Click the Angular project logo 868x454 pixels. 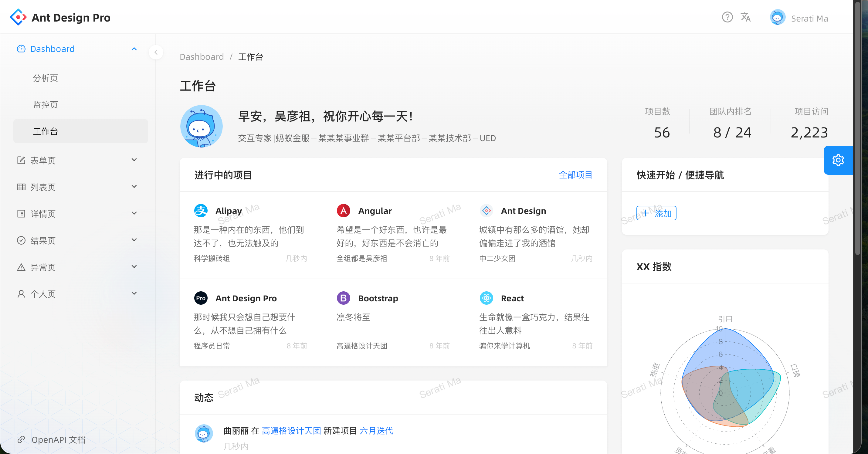pos(343,211)
